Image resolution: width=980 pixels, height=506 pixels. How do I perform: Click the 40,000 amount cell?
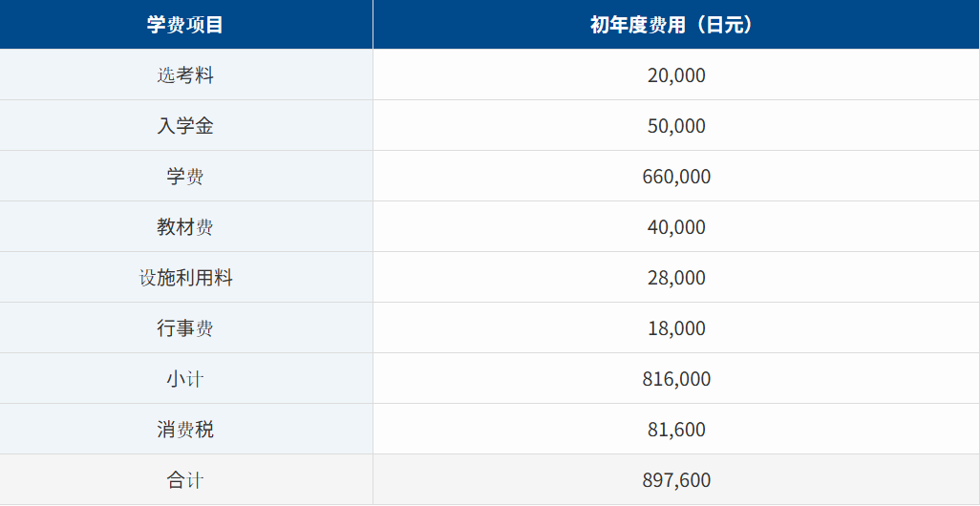[675, 227]
